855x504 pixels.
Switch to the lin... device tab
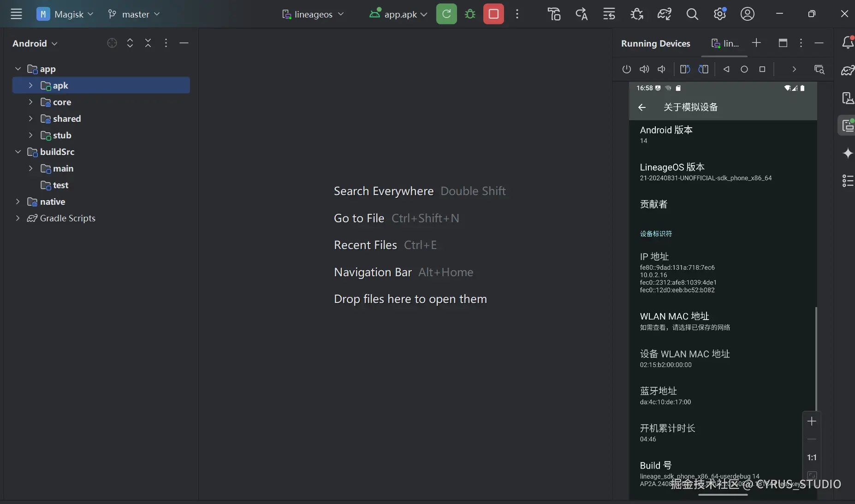(x=725, y=43)
